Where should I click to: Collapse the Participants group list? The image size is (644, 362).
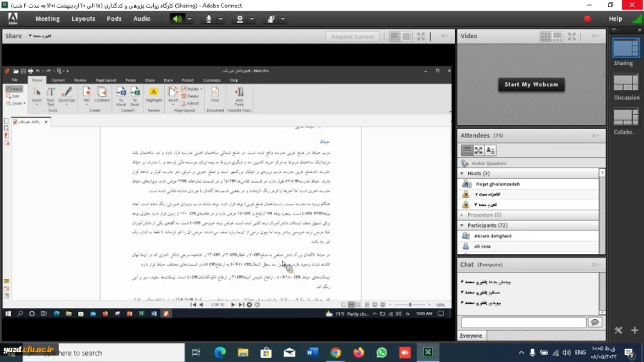462,225
